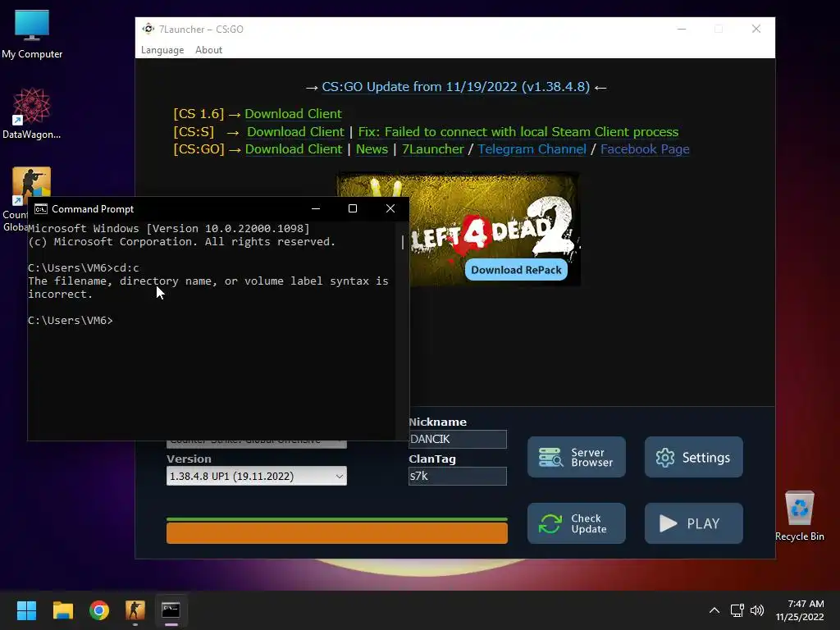The width and height of the screenshot is (840, 630).
Task: Open the News link
Action: [x=372, y=149]
